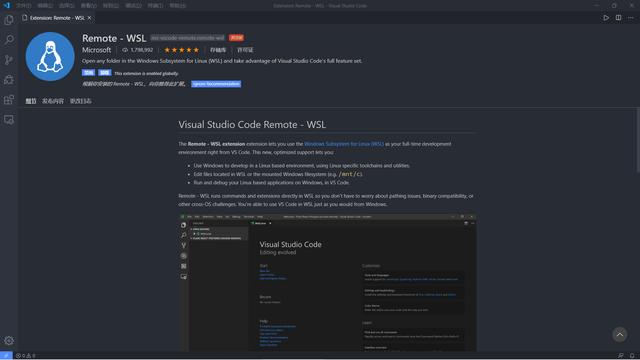
Task: Open notifications bell in status bar
Action: tap(632, 356)
